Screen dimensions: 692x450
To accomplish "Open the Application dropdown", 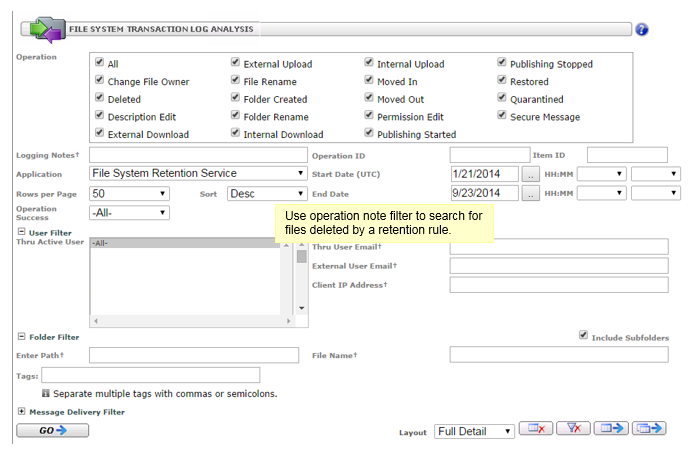I will click(x=198, y=173).
